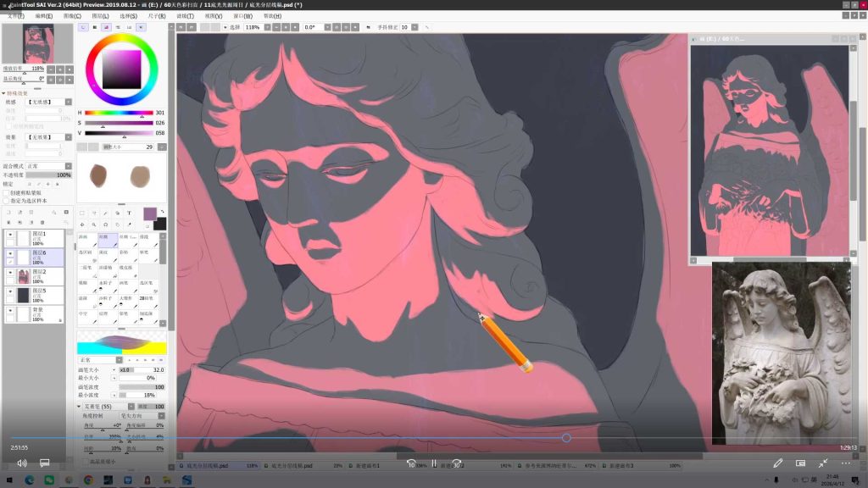
Task: Click the video progress bar handle
Action: (566, 438)
